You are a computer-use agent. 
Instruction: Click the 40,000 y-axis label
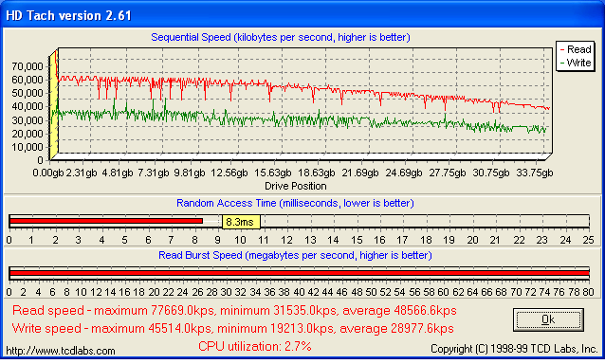click(27, 106)
